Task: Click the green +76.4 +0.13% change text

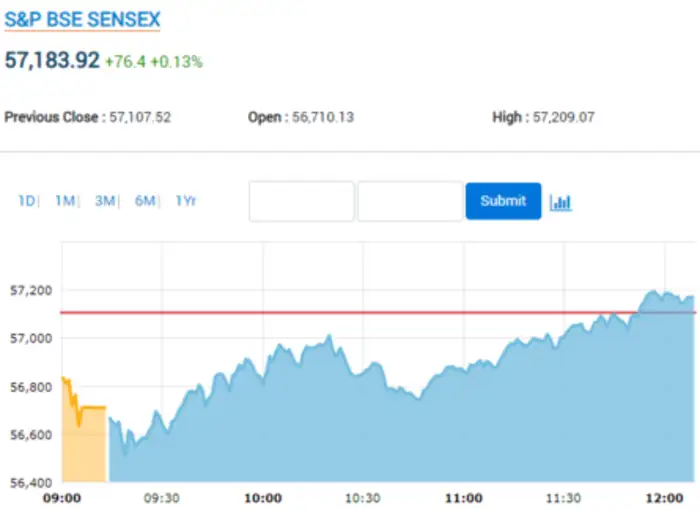Action: tap(154, 62)
